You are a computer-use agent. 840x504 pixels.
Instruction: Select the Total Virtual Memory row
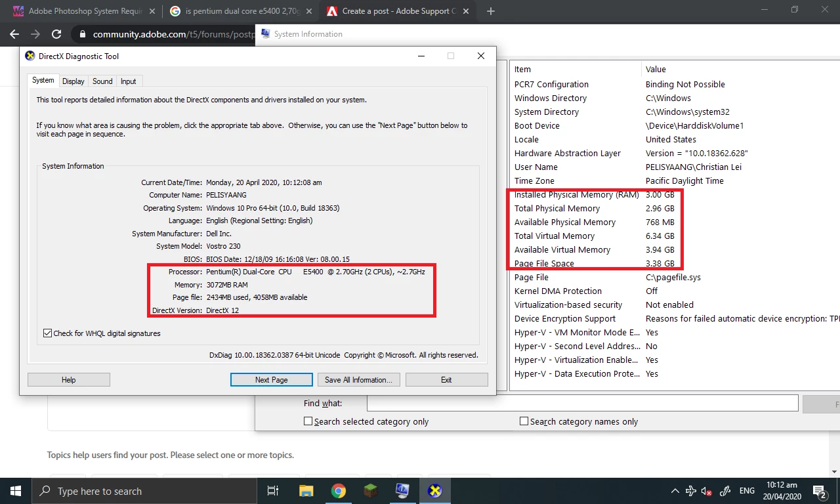pos(675,236)
